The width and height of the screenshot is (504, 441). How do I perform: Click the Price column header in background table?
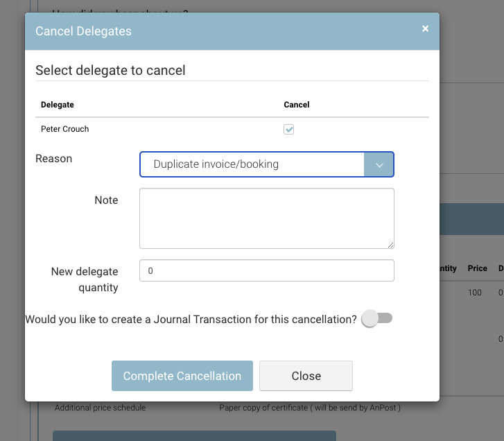[478, 268]
